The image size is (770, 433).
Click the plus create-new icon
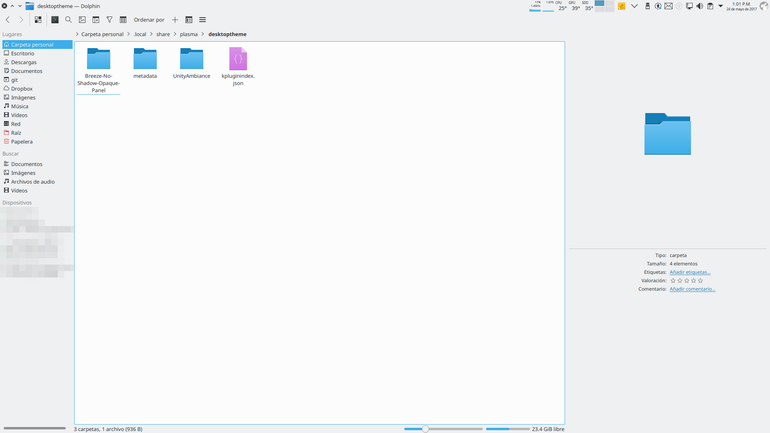coord(175,20)
